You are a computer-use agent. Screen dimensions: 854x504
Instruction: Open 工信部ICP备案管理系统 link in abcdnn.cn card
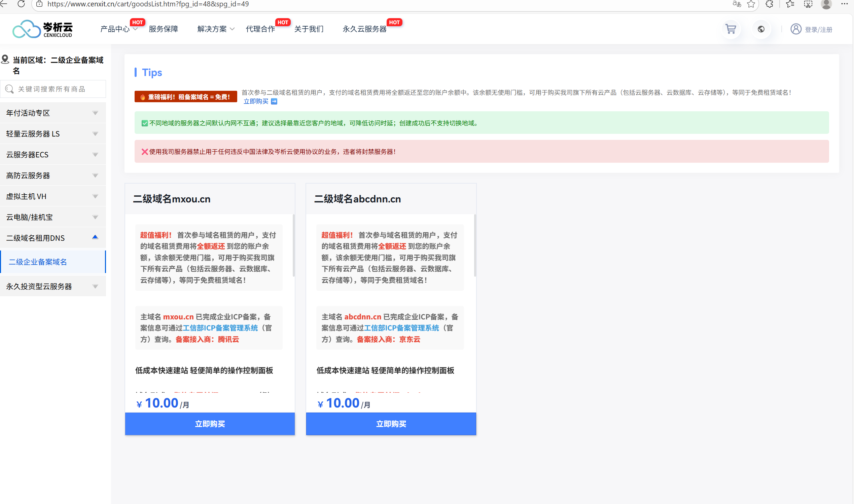tap(401, 328)
